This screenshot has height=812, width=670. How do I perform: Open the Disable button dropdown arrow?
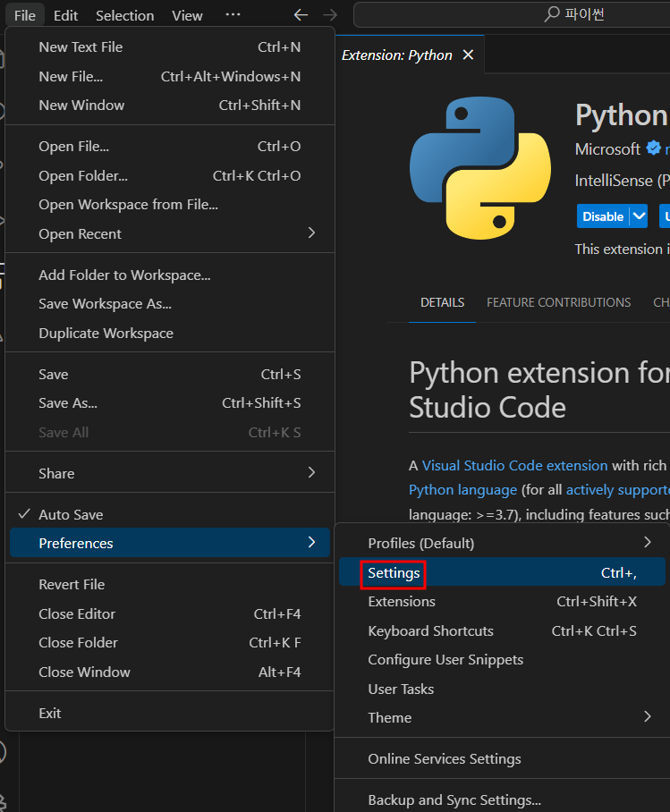[x=638, y=216]
